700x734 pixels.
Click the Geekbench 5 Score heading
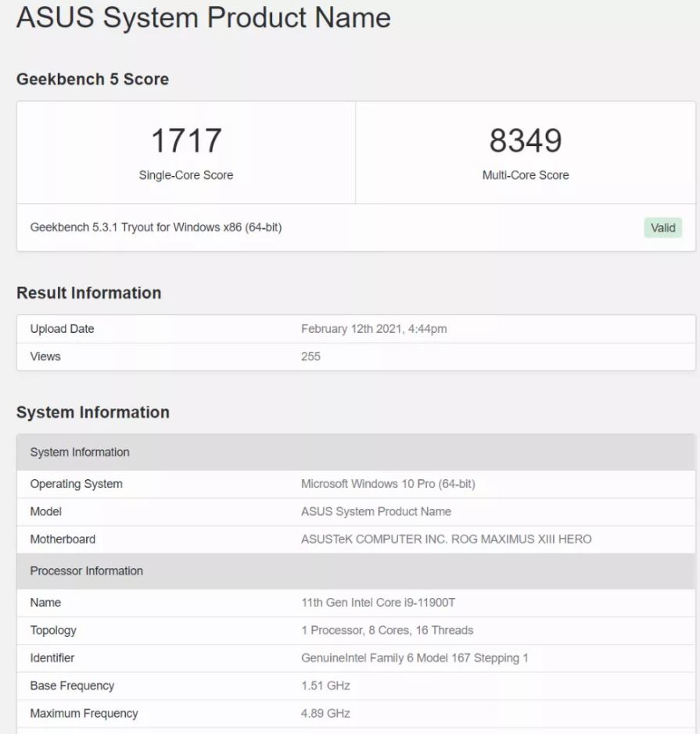(92, 79)
